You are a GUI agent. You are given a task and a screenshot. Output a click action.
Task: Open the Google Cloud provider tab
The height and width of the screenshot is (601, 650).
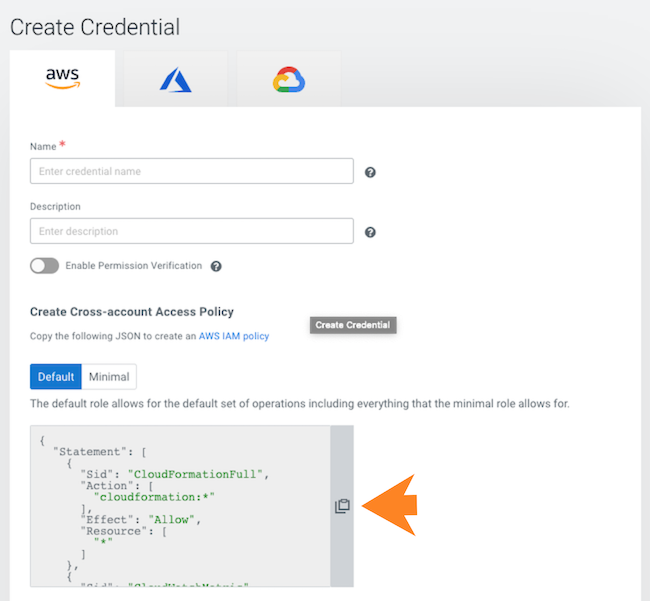288,80
